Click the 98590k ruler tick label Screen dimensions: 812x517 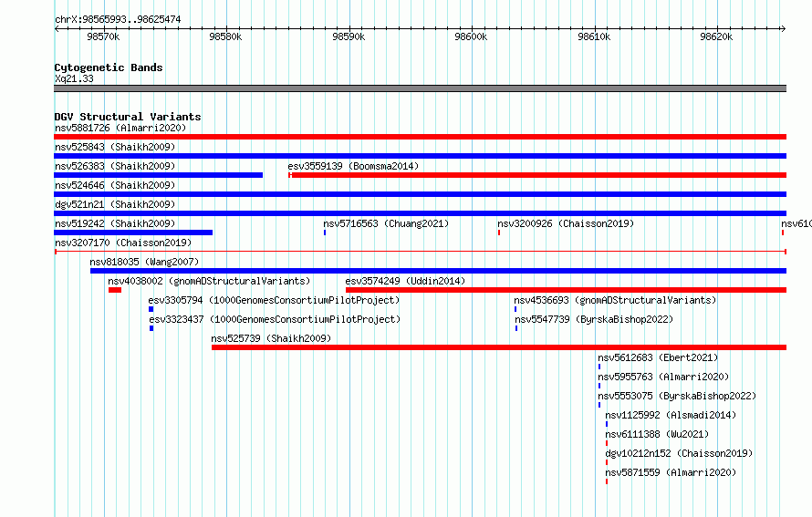point(349,36)
